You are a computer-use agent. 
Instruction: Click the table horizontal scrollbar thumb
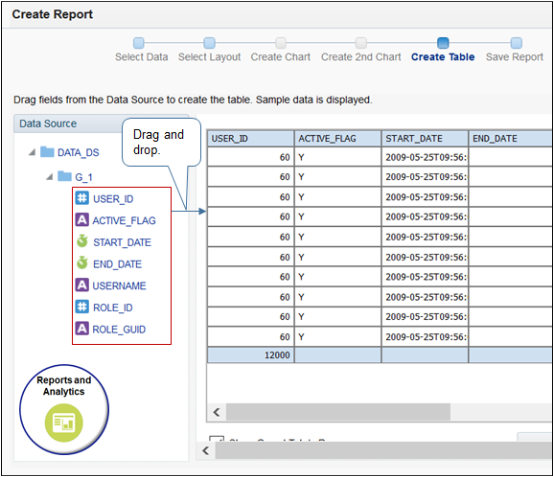click(x=338, y=412)
